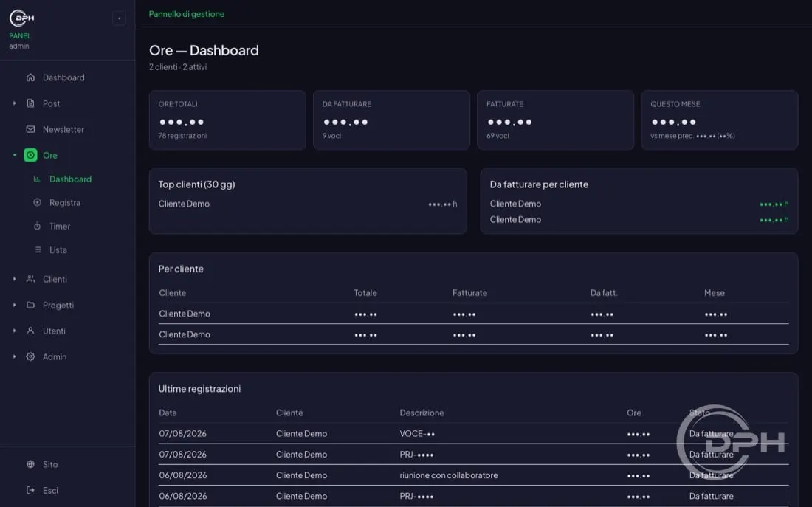Expand the Admin section arrow
The height and width of the screenshot is (507, 812).
click(15, 356)
